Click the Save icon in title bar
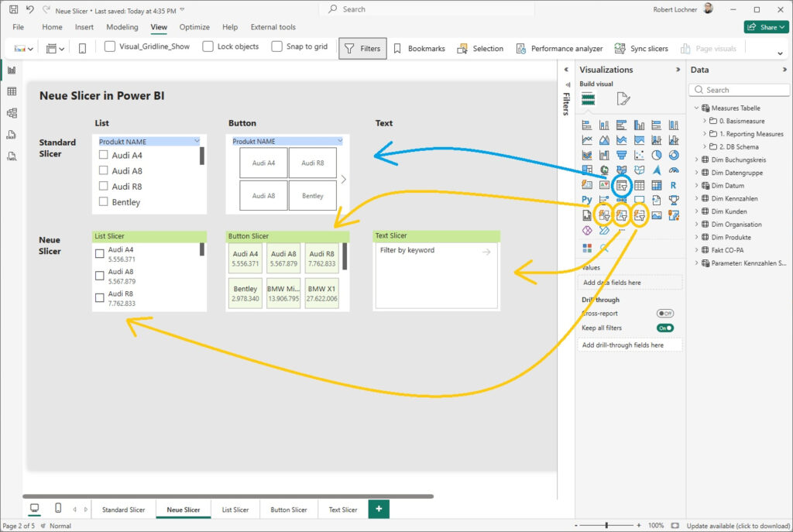This screenshot has height=532, width=793. point(13,10)
